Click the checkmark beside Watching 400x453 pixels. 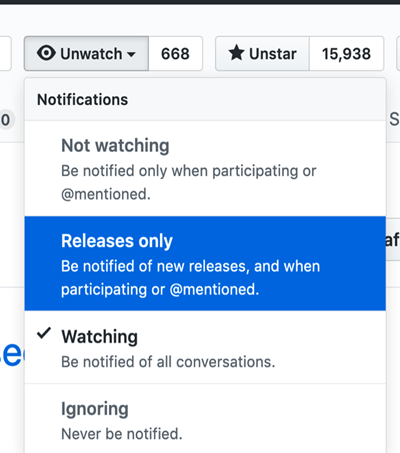44,333
